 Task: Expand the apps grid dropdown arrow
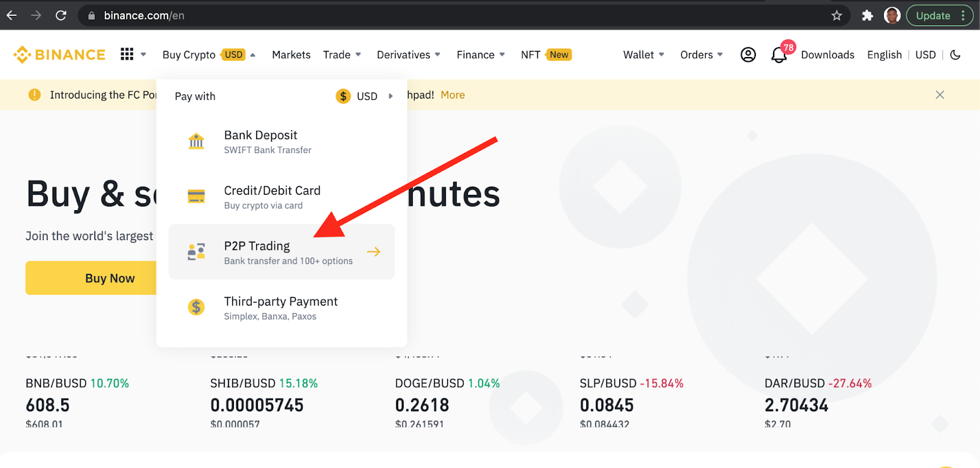point(143,55)
